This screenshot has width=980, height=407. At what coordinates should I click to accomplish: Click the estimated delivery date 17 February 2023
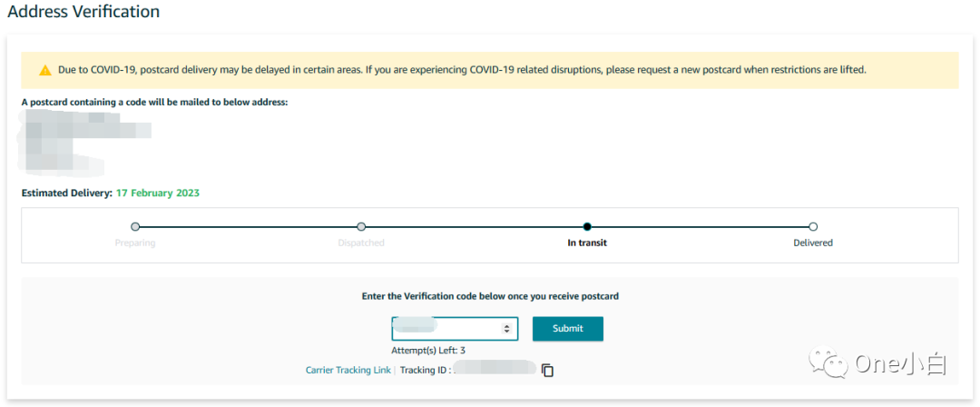pyautogui.click(x=158, y=193)
